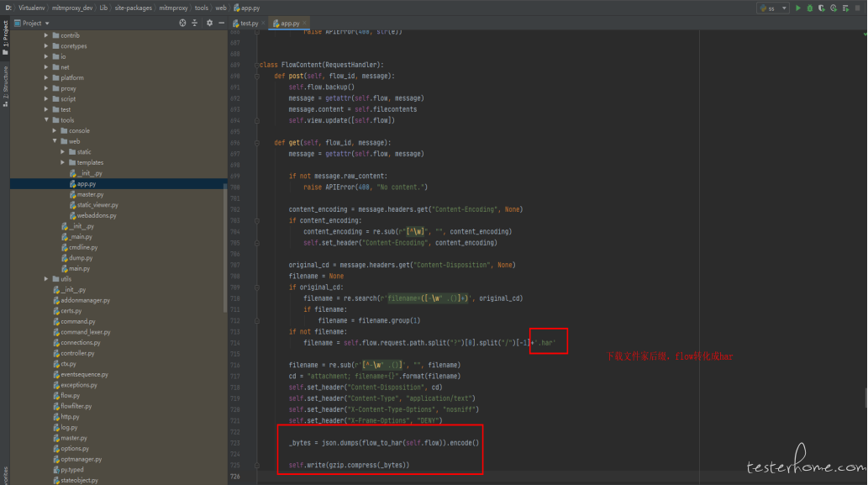Start debugging with the green bug icon
Viewport: 868px width, 485px height.
pos(809,8)
